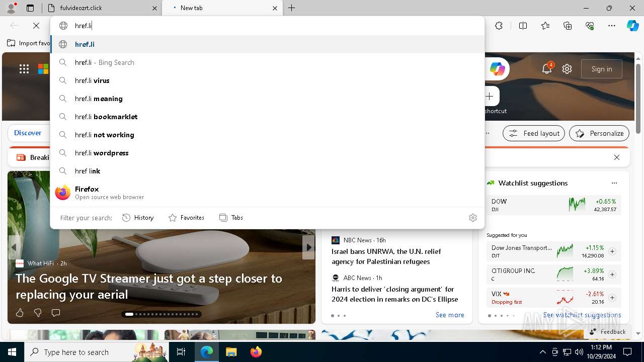Open the profile icon in title bar
The height and width of the screenshot is (362, 644).
(x=11, y=8)
